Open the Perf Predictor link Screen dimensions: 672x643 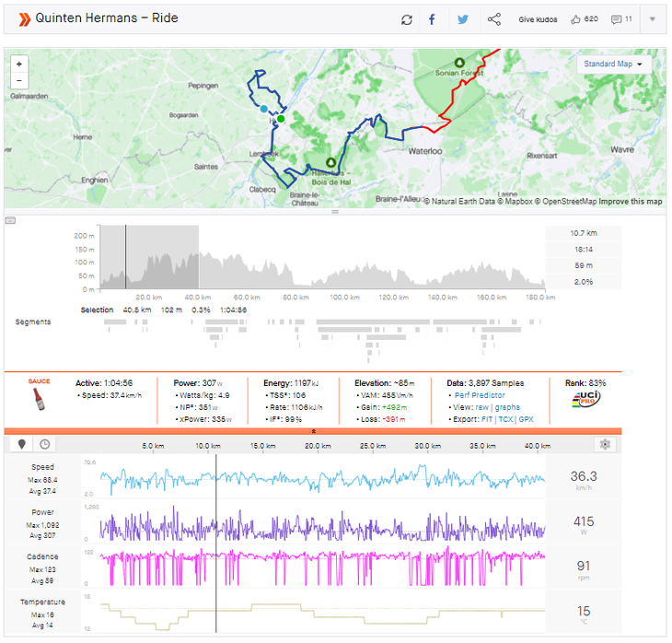tap(480, 395)
